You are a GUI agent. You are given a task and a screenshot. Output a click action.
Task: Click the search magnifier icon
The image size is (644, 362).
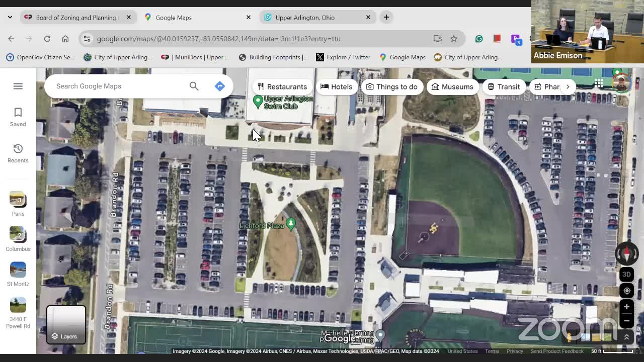[x=194, y=86]
